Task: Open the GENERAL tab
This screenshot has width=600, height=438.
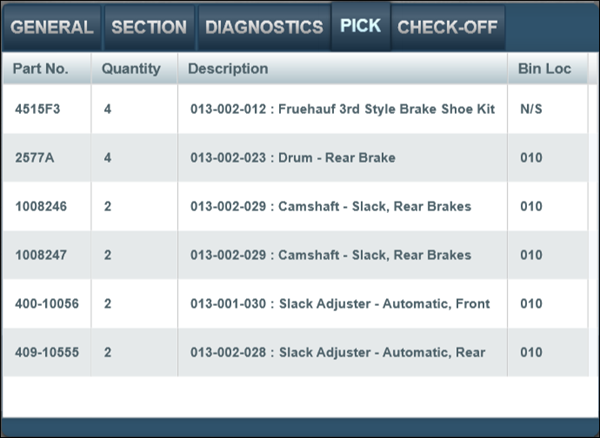Action: point(52,27)
